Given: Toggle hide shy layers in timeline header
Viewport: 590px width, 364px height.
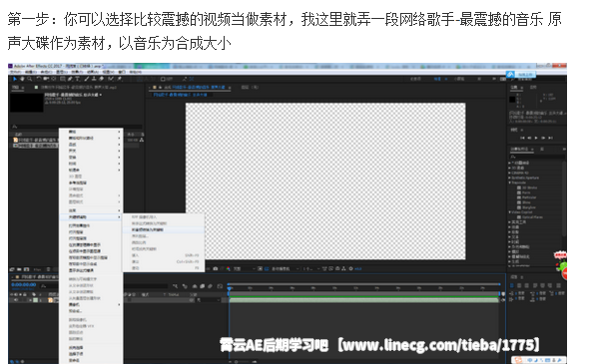Looking at the screenshot, I should (195, 286).
